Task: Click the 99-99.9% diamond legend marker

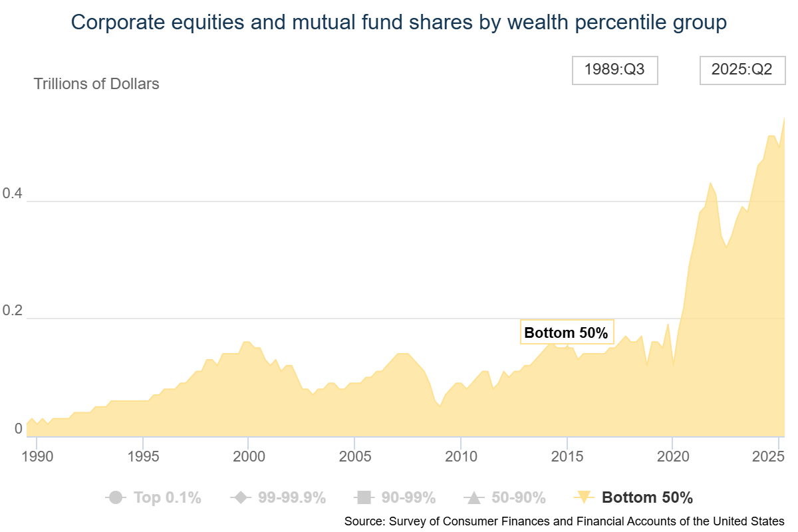Action: coord(239,497)
